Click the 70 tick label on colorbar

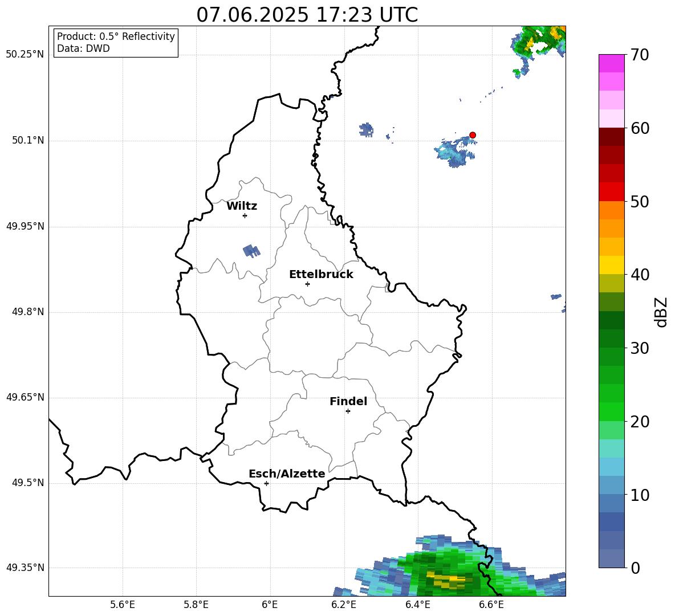(639, 55)
